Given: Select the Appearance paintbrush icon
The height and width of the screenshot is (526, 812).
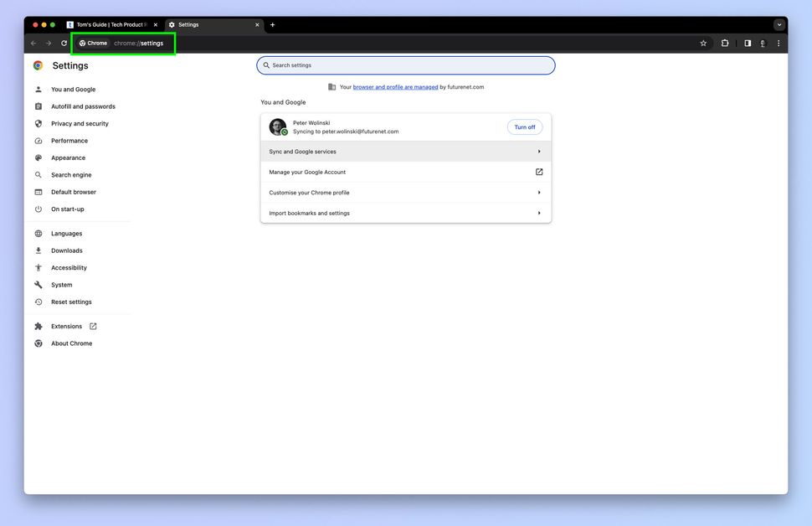Looking at the screenshot, I should pyautogui.click(x=38, y=157).
